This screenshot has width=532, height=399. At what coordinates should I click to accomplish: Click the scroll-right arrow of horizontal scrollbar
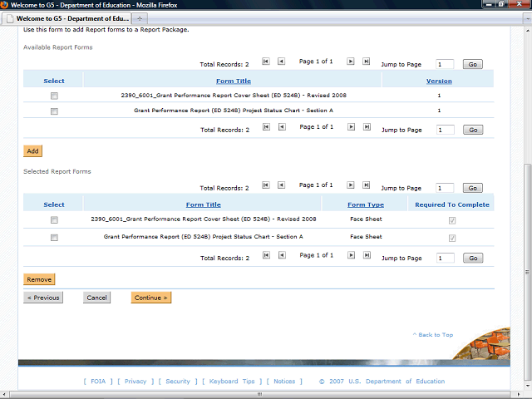518,394
